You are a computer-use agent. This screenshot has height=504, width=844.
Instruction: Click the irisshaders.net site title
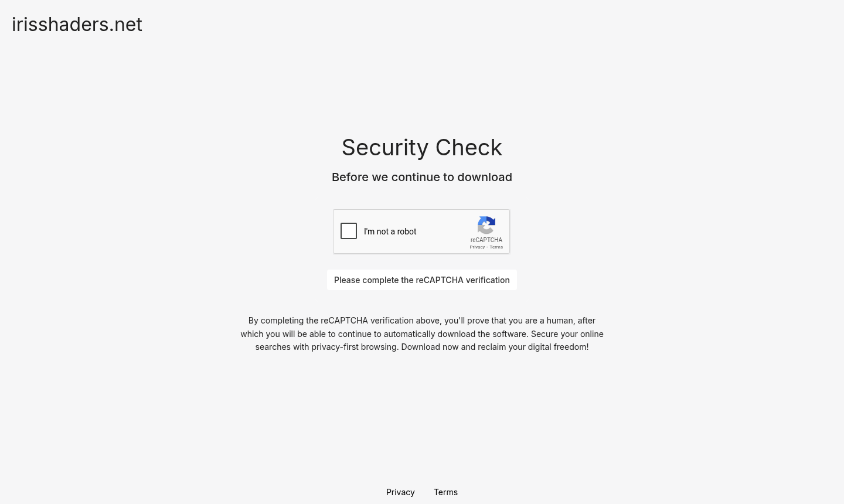tap(77, 25)
